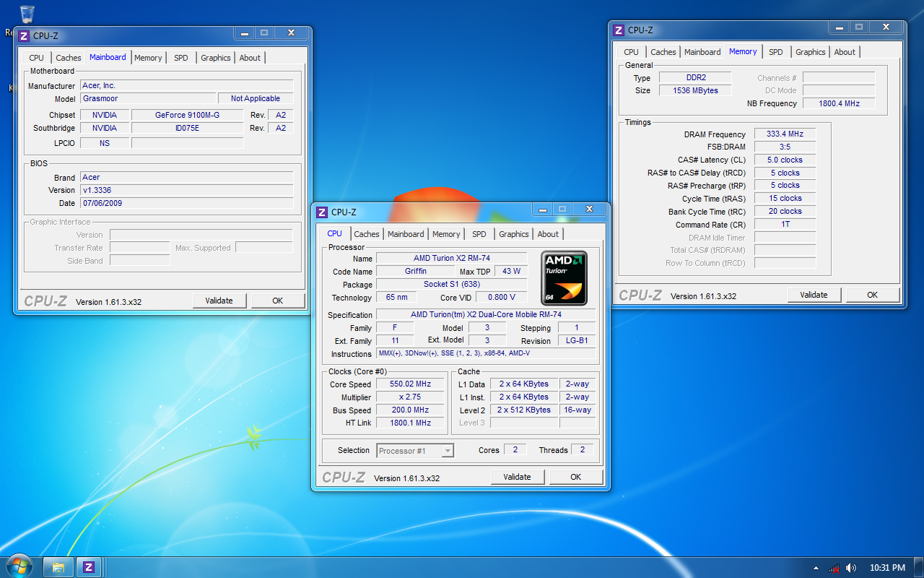Open Memory tab in the CPU window

tap(446, 234)
